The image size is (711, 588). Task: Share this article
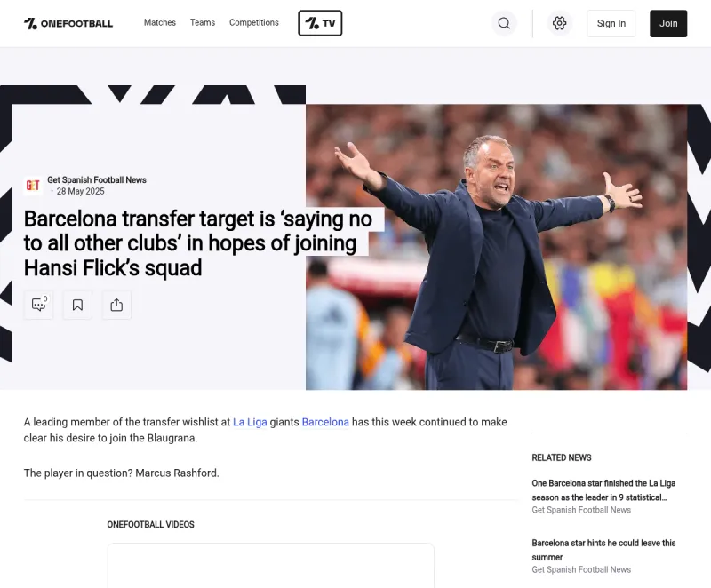coord(116,305)
